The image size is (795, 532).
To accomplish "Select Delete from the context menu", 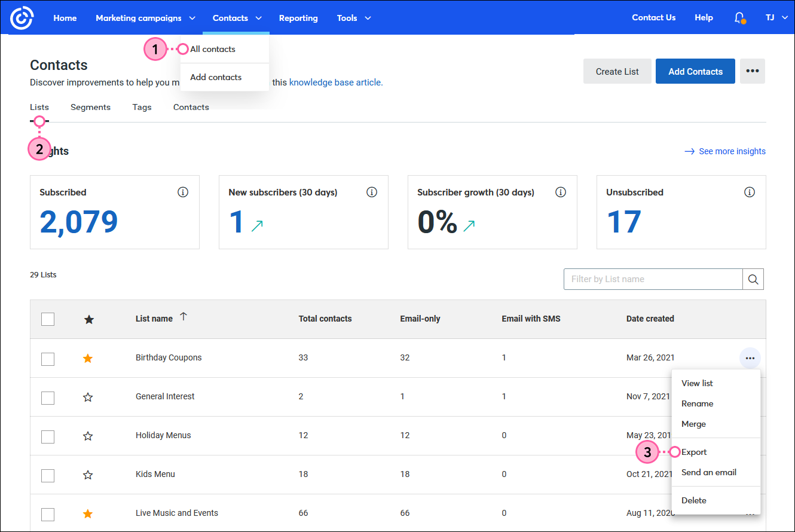I will 694,500.
